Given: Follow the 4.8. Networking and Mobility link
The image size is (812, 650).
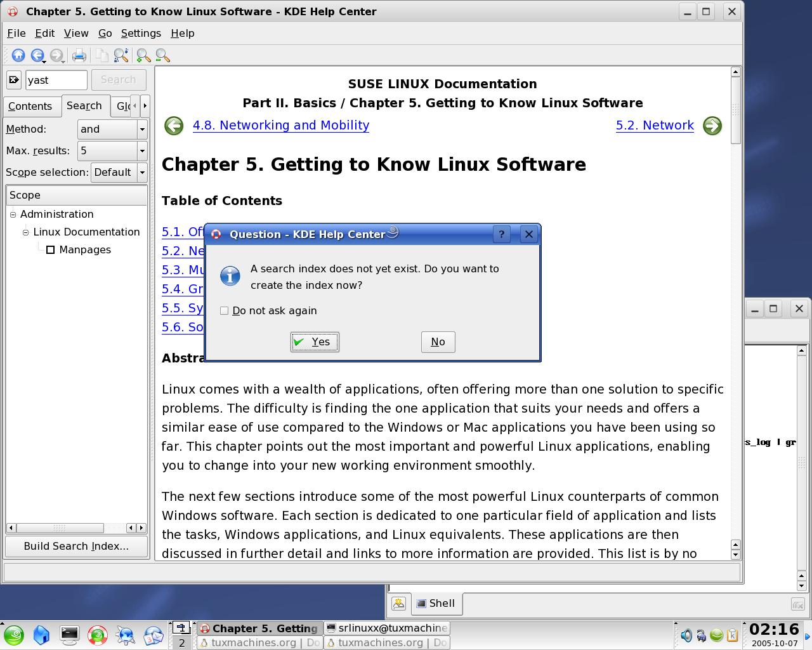Looking at the screenshot, I should click(281, 125).
